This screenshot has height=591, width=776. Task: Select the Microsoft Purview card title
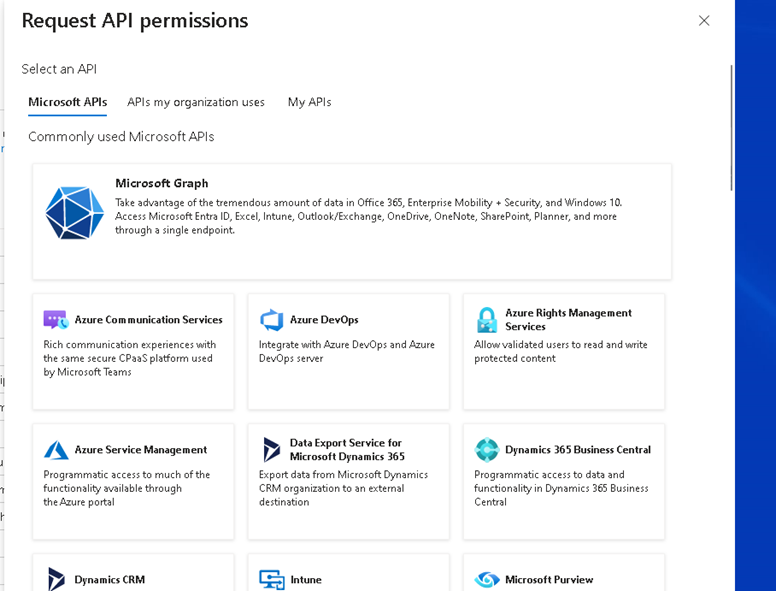pyautogui.click(x=549, y=580)
